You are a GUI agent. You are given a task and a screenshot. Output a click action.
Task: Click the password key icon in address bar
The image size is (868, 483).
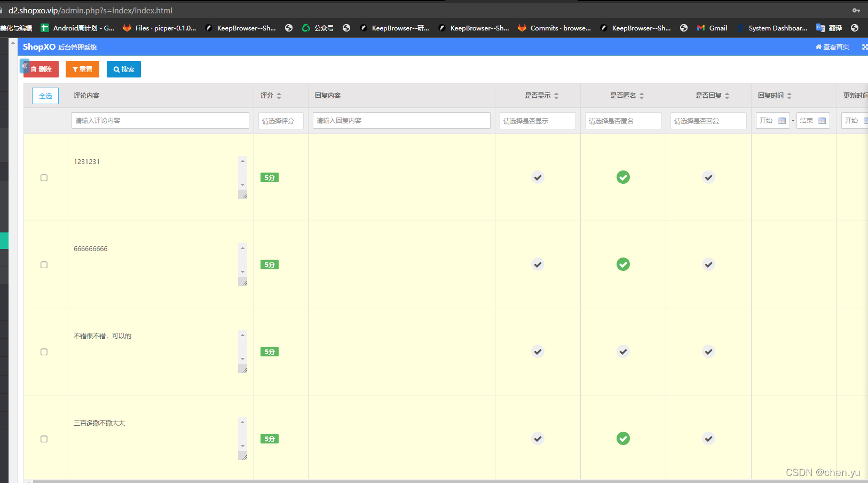(x=856, y=11)
